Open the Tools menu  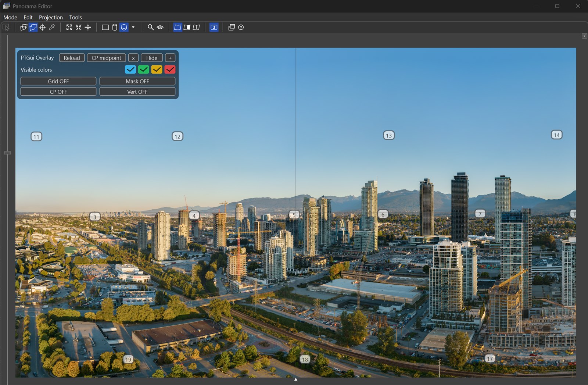(x=75, y=17)
